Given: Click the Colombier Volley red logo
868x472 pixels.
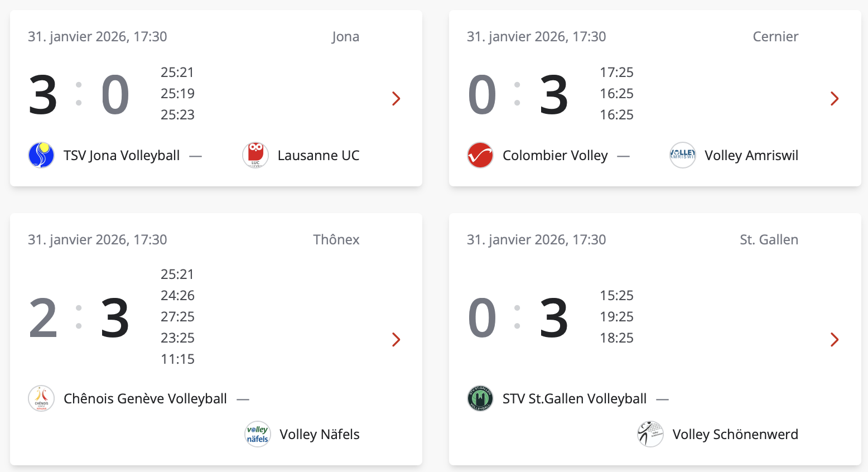Looking at the screenshot, I should point(480,155).
